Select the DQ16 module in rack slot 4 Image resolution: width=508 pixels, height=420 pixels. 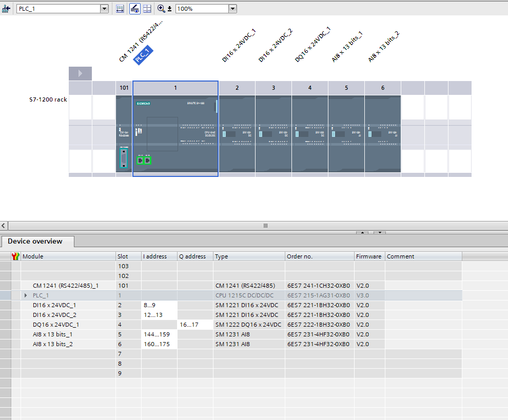310,133
